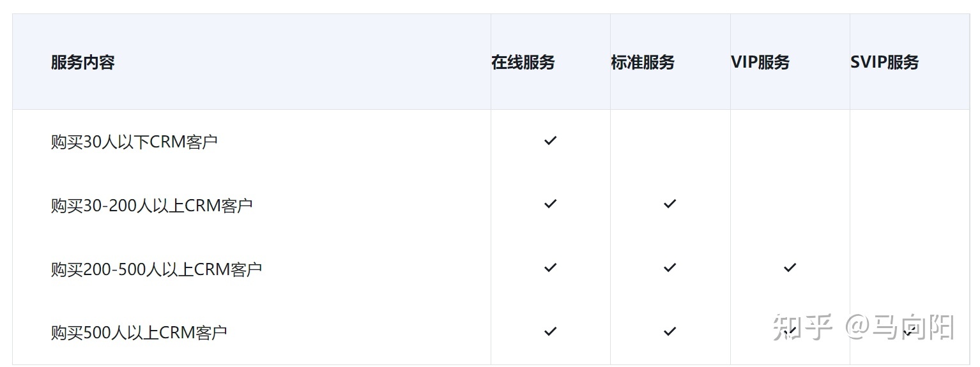Select the 标准服务 column header
Screen dimensions: 980x367
643,63
